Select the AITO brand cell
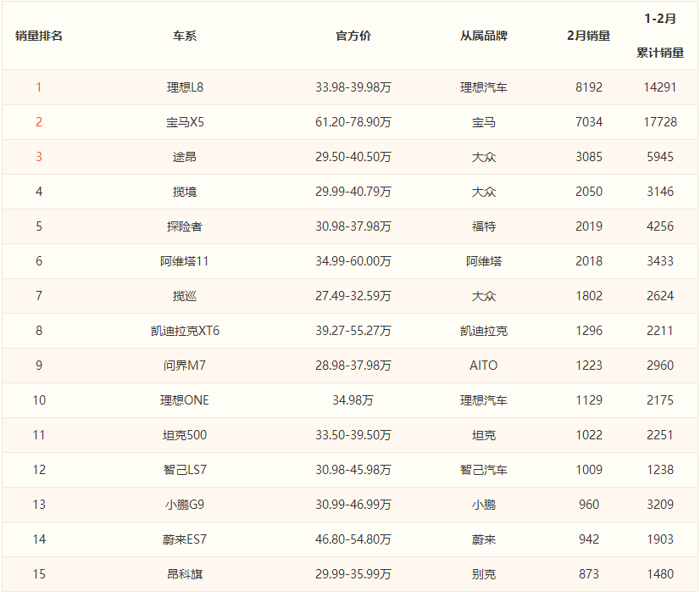The image size is (700, 592). (x=484, y=366)
